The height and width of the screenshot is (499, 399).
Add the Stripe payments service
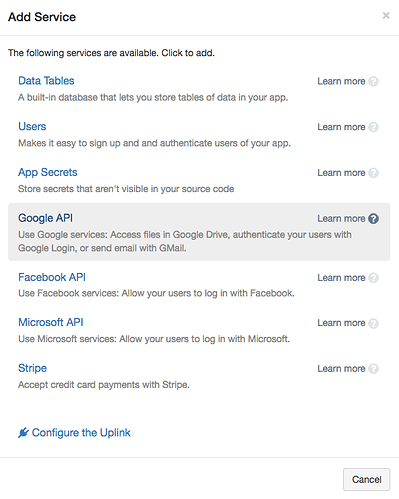(32, 368)
